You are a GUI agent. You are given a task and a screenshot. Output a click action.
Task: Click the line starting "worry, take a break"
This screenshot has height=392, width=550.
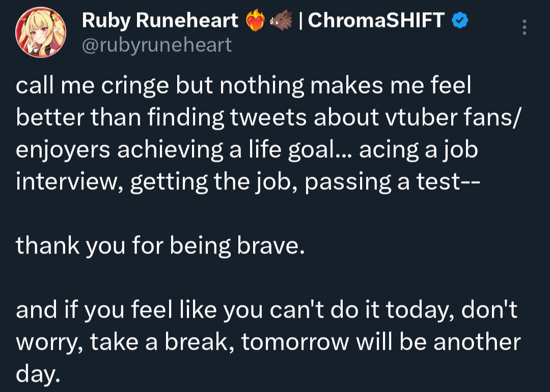(268, 342)
